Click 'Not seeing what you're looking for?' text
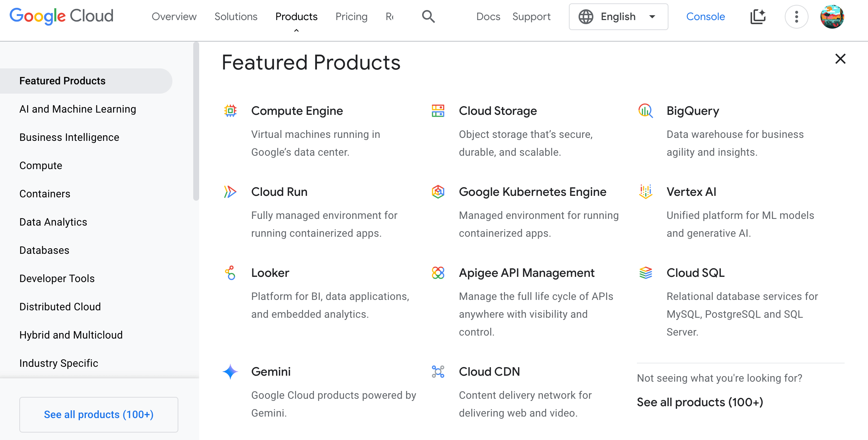Image resolution: width=868 pixels, height=440 pixels. pyautogui.click(x=719, y=378)
